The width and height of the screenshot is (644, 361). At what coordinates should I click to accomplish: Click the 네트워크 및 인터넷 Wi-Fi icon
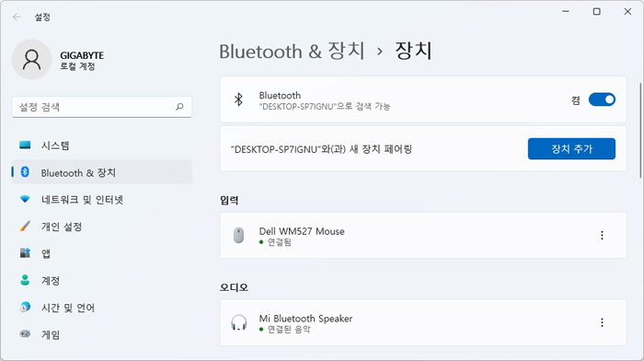click(x=25, y=200)
